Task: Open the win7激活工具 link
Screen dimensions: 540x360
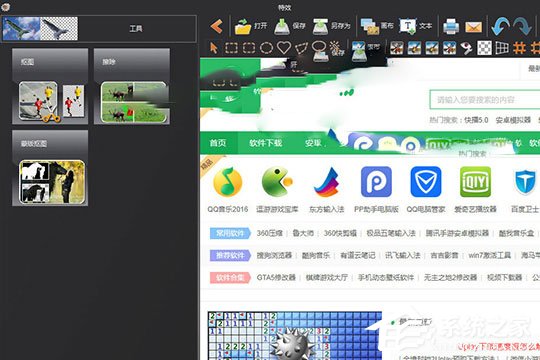Action: (x=489, y=255)
